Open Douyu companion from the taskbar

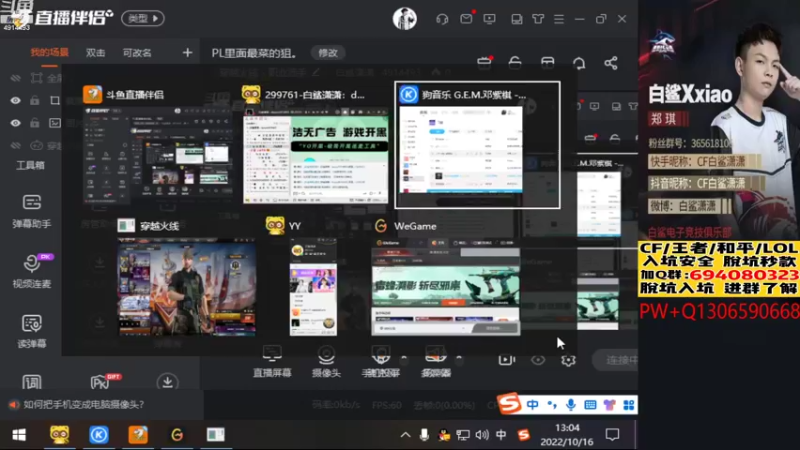pyautogui.click(x=138, y=435)
